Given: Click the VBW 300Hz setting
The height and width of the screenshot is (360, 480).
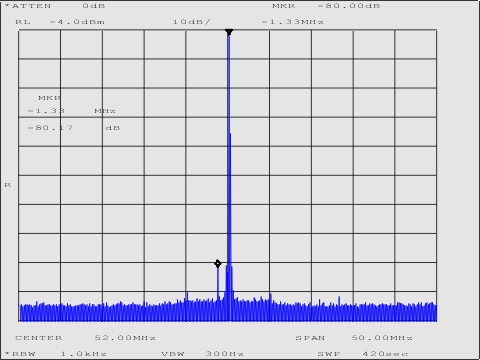Looking at the screenshot, I should [203, 354].
